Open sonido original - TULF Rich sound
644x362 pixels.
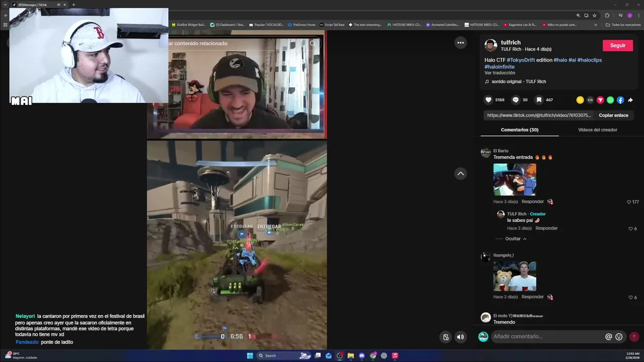(518, 81)
